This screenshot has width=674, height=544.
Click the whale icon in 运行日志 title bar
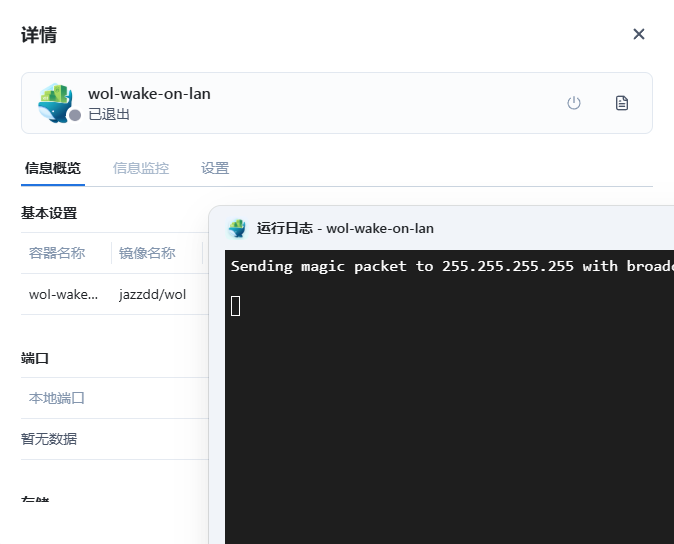click(x=237, y=228)
